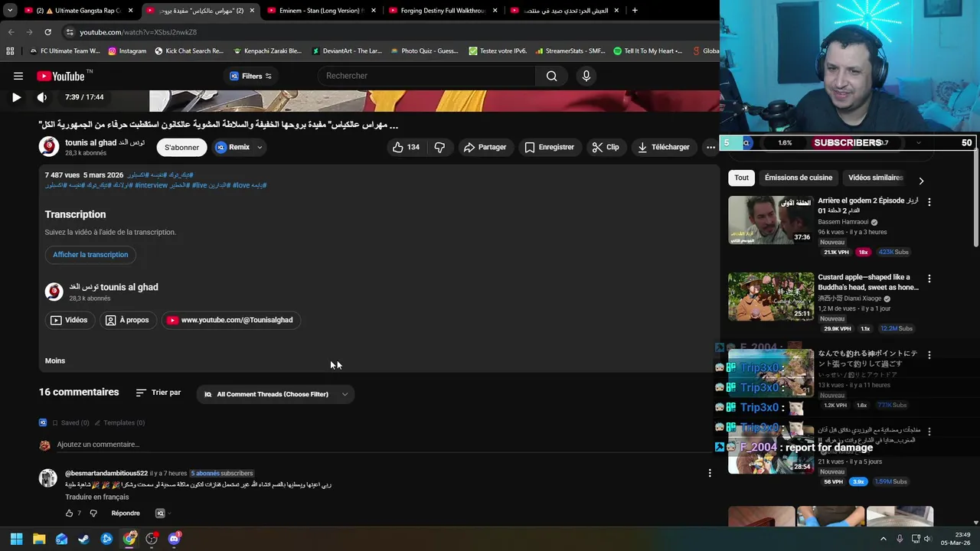Image resolution: width=980 pixels, height=551 pixels.
Task: Open tounis al ghad channel avatar near title
Action: click(49, 147)
